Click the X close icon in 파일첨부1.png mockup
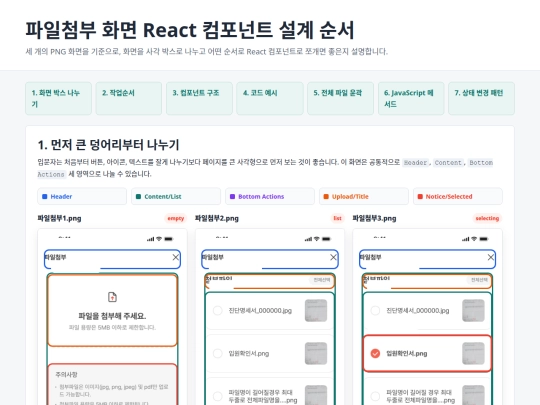540x405 pixels. click(176, 257)
